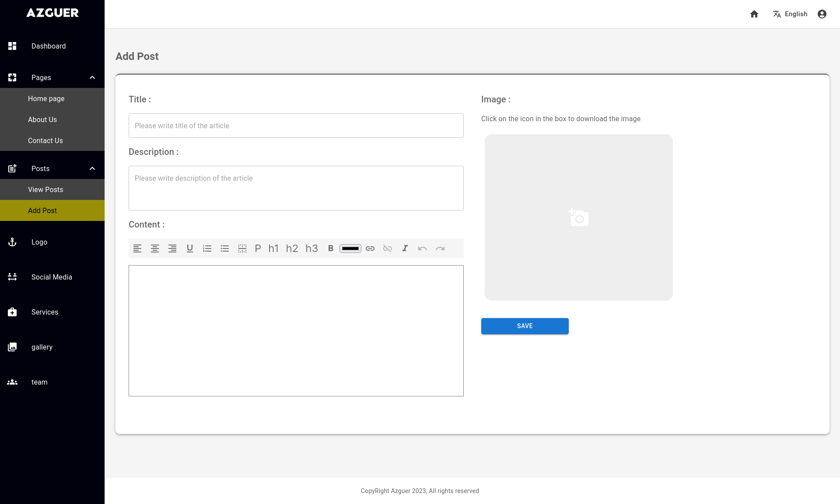
Task: Open the English language selector
Action: tap(790, 14)
